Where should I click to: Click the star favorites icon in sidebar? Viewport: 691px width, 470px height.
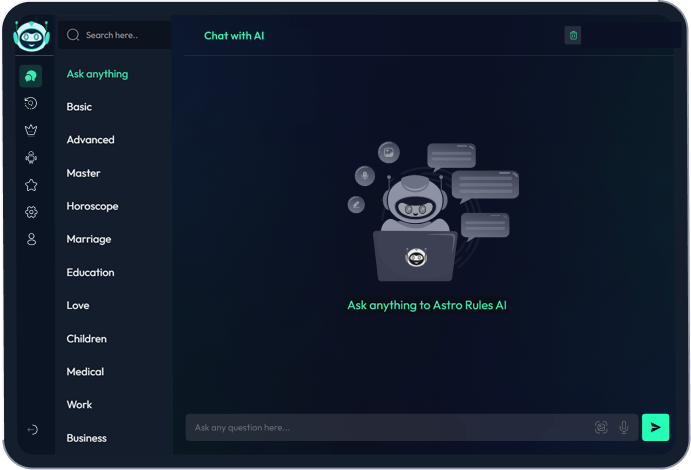tap(31, 185)
